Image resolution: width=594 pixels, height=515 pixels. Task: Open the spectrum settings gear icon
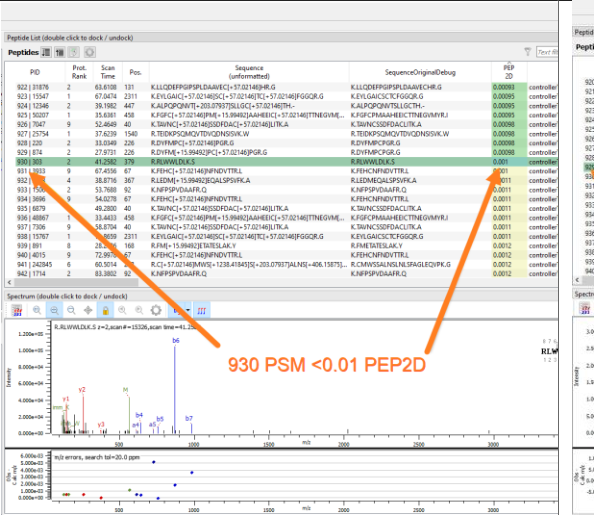pos(156,310)
